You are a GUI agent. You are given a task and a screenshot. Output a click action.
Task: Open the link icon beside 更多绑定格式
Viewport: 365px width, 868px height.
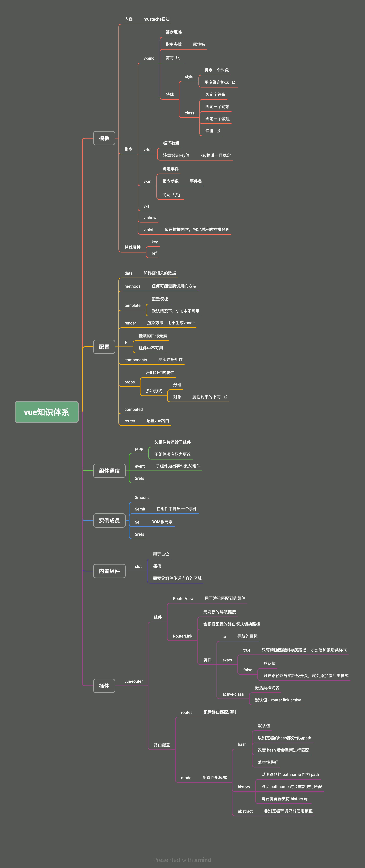coord(234,82)
